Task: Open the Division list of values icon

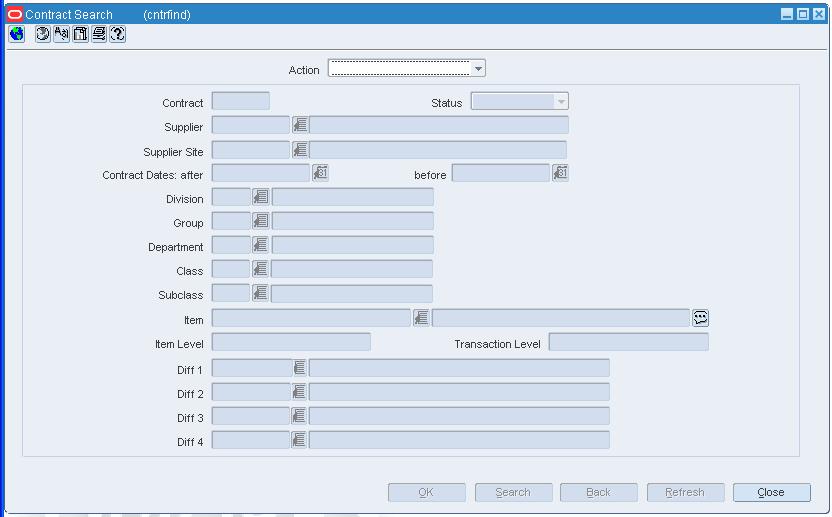Action: click(x=261, y=197)
